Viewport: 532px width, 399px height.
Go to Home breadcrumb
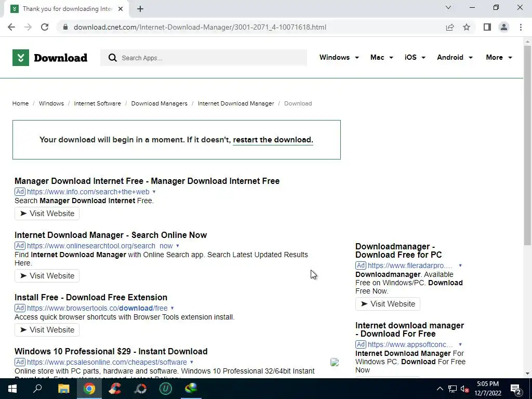[x=20, y=103]
